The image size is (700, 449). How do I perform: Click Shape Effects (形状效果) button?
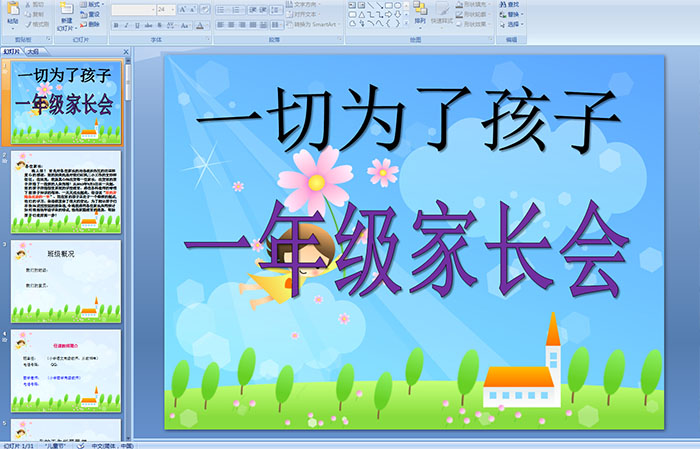coord(472,24)
